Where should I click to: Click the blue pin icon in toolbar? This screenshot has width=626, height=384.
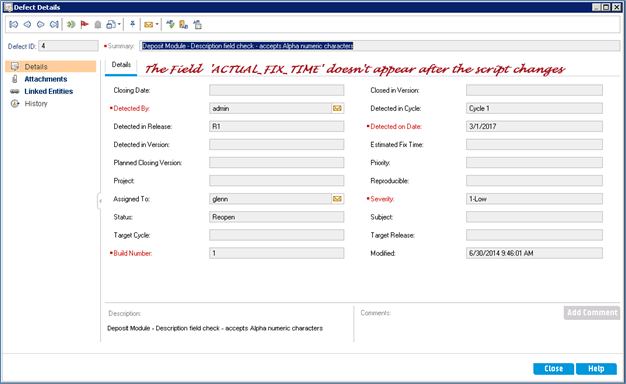coord(132,25)
